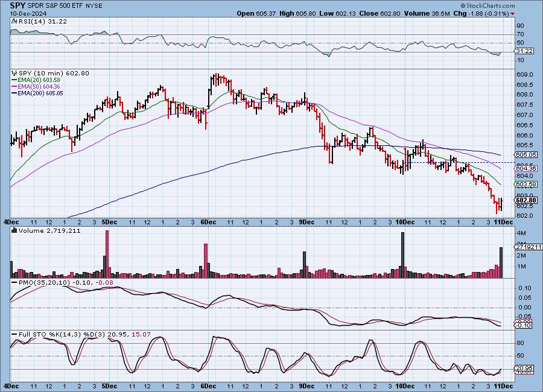Click the 4M volume axis label

(x=521, y=233)
